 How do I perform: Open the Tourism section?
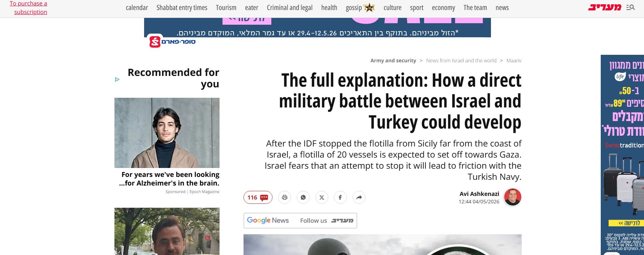tap(226, 8)
